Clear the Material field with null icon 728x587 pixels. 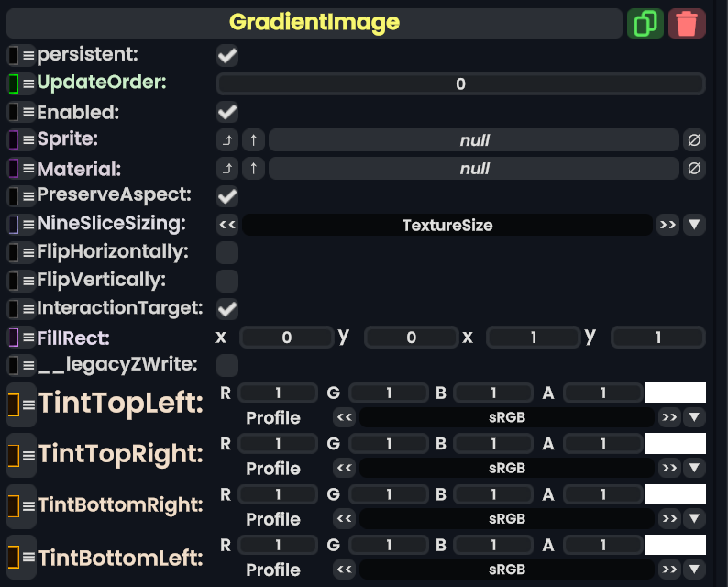point(694,169)
